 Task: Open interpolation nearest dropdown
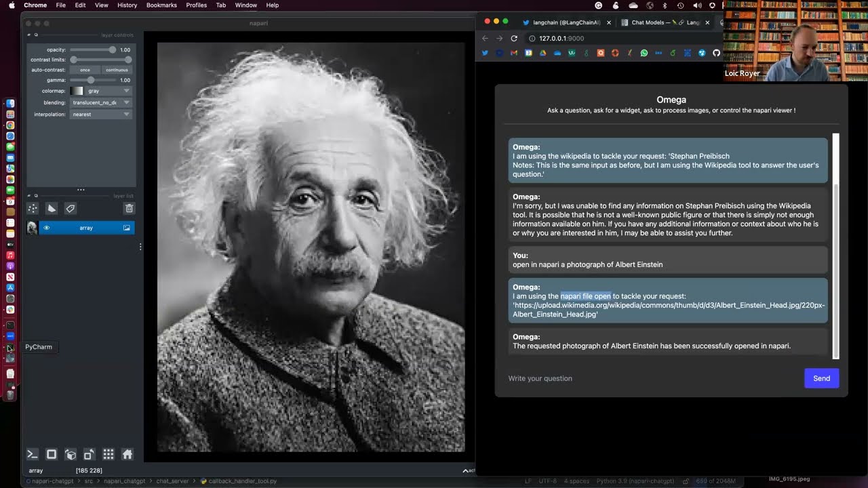tap(101, 114)
